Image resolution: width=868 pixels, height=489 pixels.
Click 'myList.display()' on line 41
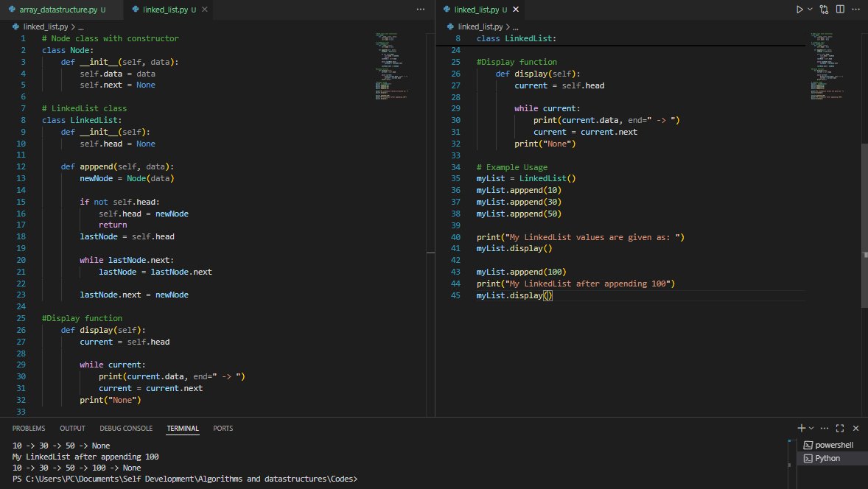[x=514, y=248]
